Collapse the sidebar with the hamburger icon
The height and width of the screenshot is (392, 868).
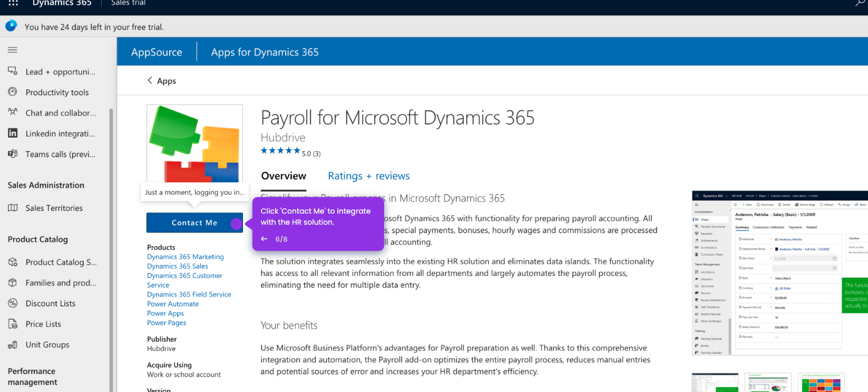(13, 50)
